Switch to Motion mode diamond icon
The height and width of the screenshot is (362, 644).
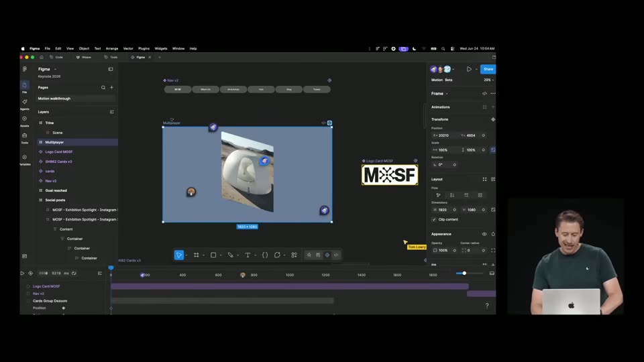[x=327, y=255]
